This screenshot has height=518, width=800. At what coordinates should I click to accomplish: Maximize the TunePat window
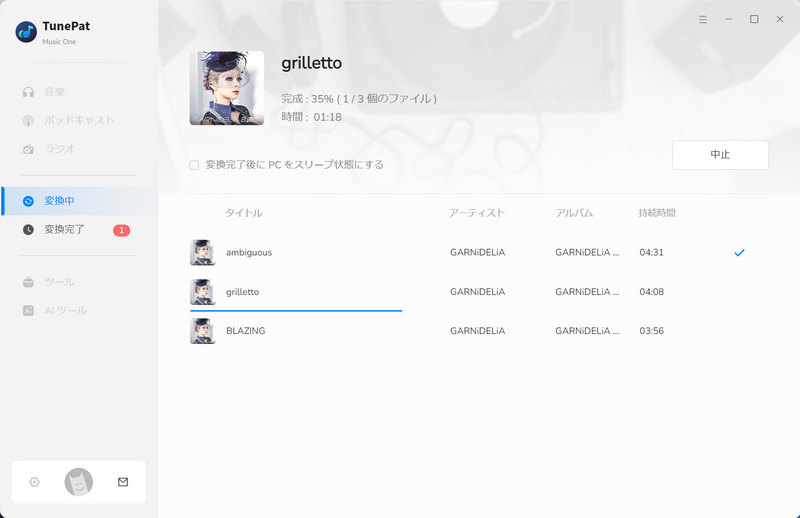(754, 19)
